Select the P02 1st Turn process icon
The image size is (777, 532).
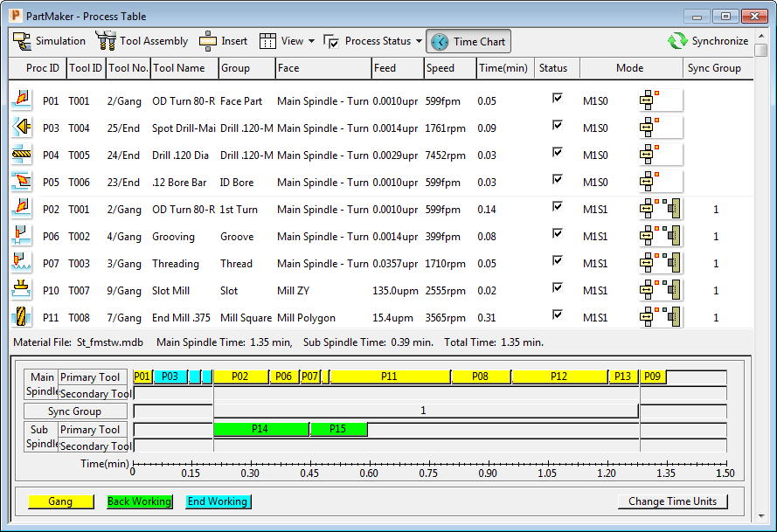coord(21,209)
